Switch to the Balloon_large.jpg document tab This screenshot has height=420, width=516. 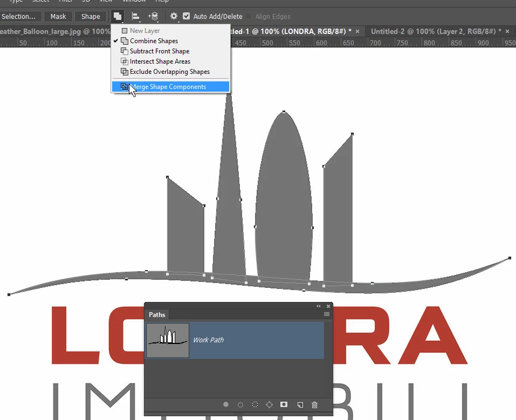pos(55,31)
